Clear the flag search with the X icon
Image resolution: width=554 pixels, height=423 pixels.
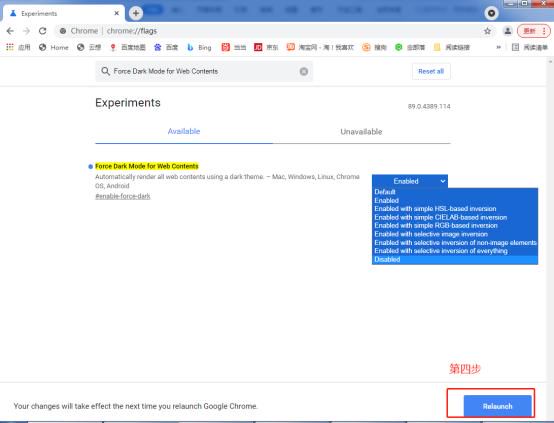304,71
